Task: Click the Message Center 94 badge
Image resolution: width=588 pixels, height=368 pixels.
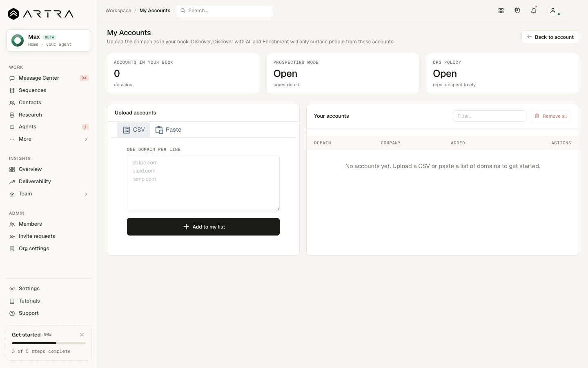Action: [84, 78]
